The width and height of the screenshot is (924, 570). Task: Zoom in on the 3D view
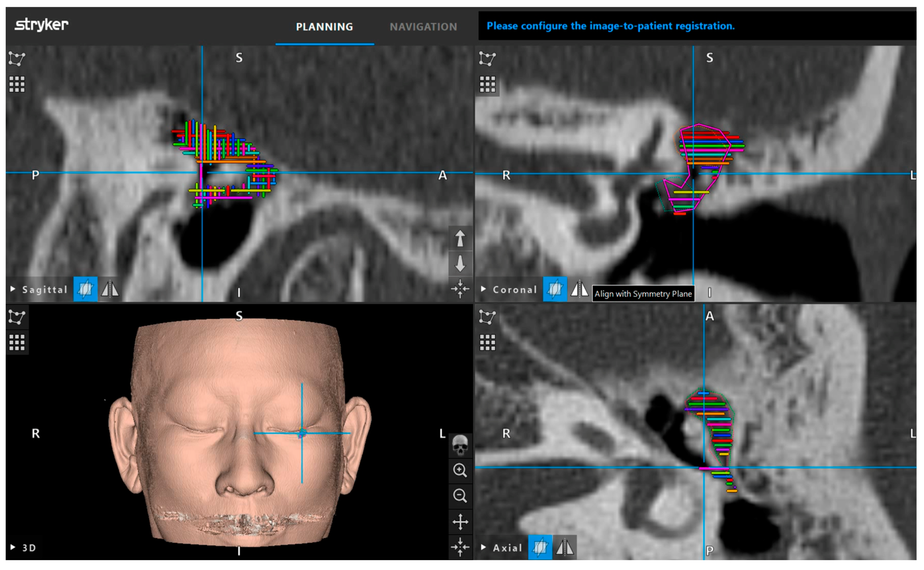460,470
